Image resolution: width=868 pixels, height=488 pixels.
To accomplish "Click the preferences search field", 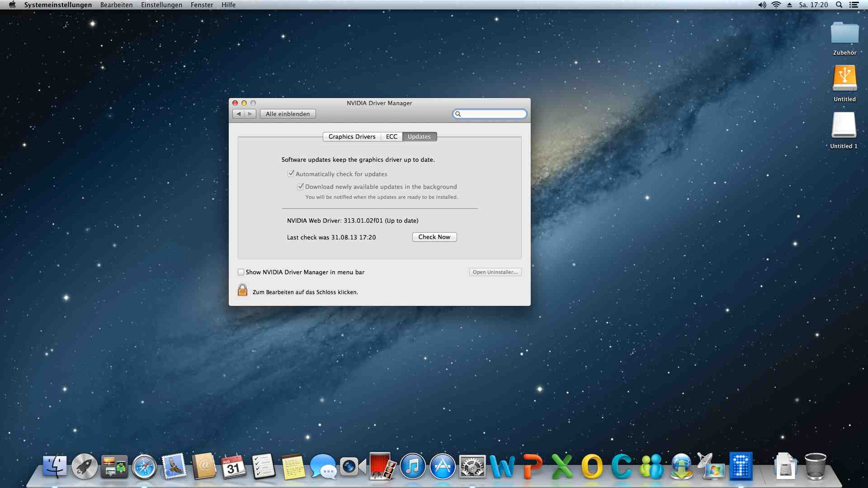I will (x=493, y=114).
